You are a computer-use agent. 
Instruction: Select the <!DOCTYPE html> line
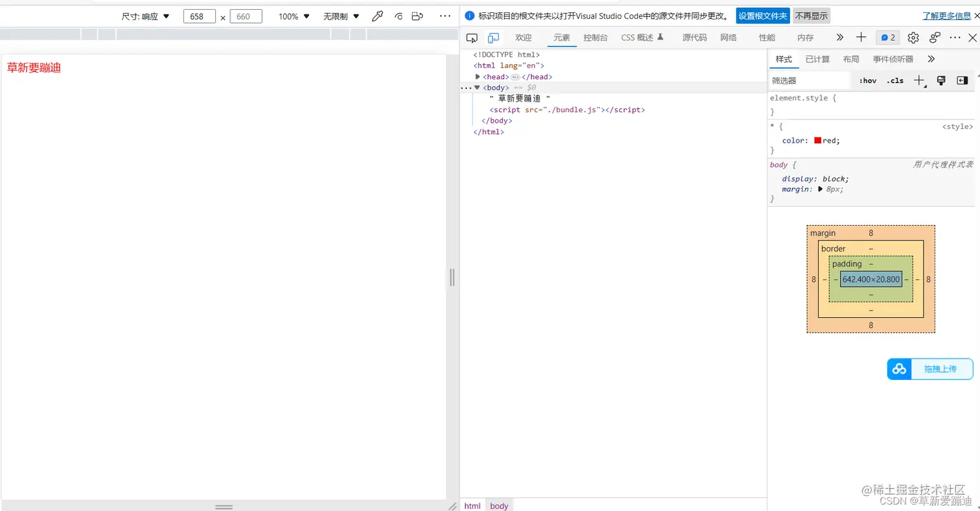pyautogui.click(x=506, y=54)
